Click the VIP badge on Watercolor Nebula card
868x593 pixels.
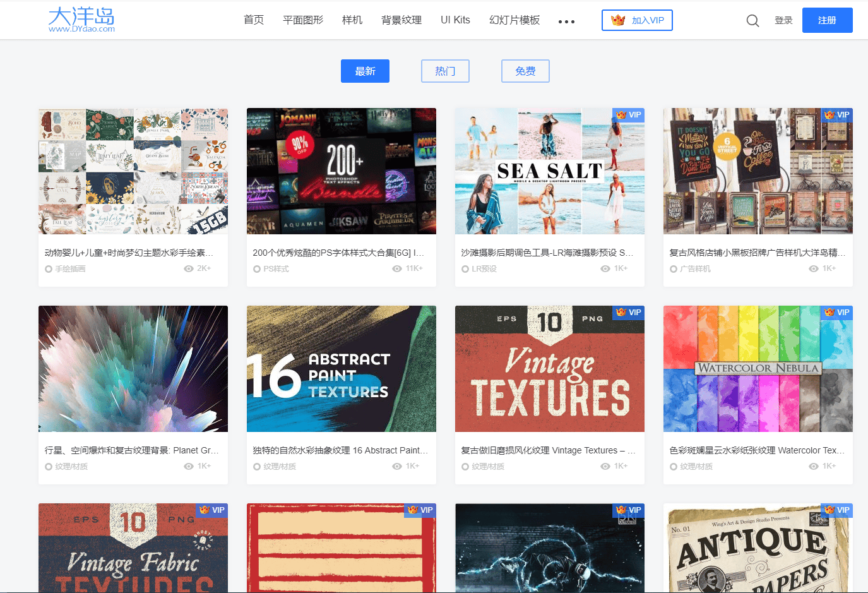(836, 313)
